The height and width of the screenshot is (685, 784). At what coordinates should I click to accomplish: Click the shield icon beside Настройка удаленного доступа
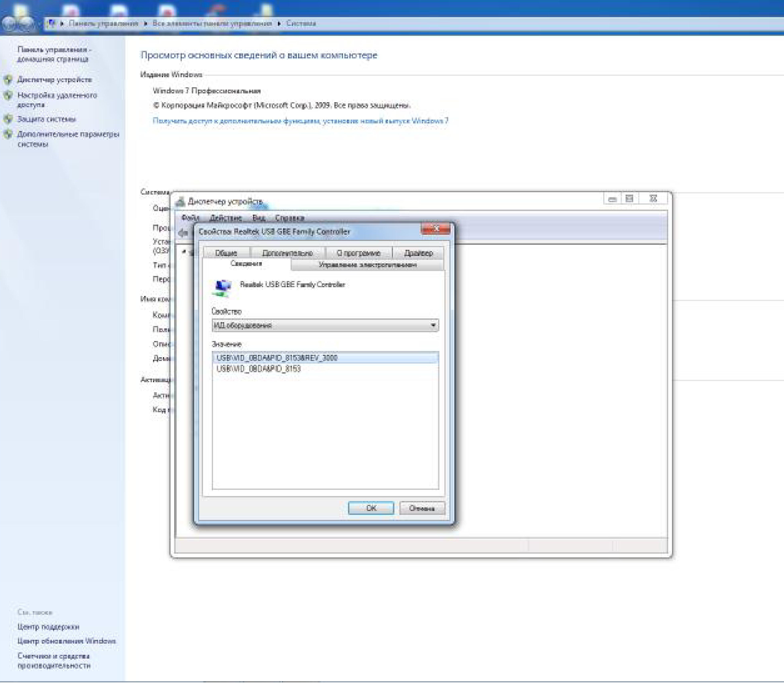8,95
